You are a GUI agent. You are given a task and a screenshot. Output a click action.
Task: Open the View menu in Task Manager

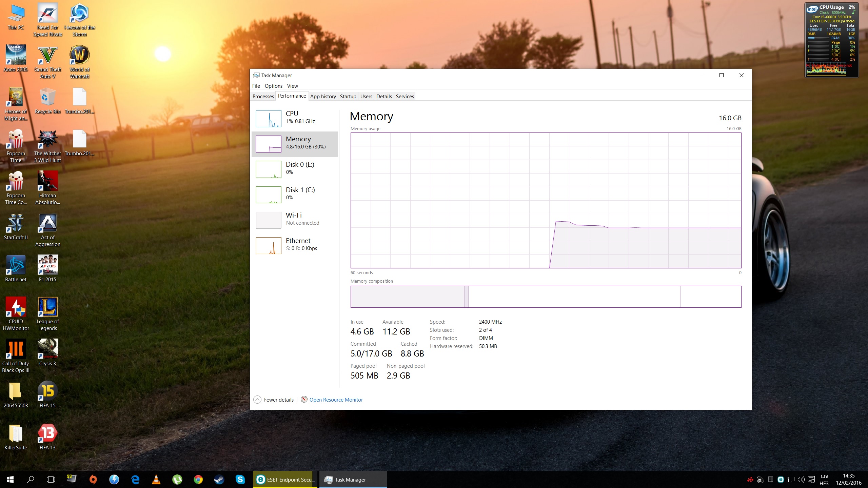pos(292,86)
